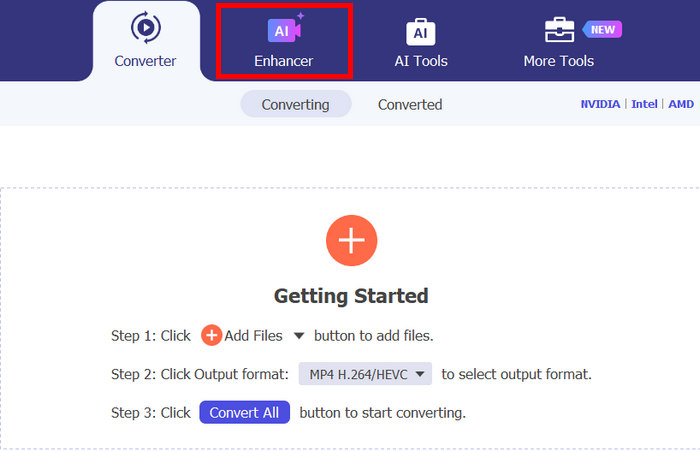The image size is (700, 452).
Task: Click the small orange plus in Step 1
Action: (x=212, y=335)
